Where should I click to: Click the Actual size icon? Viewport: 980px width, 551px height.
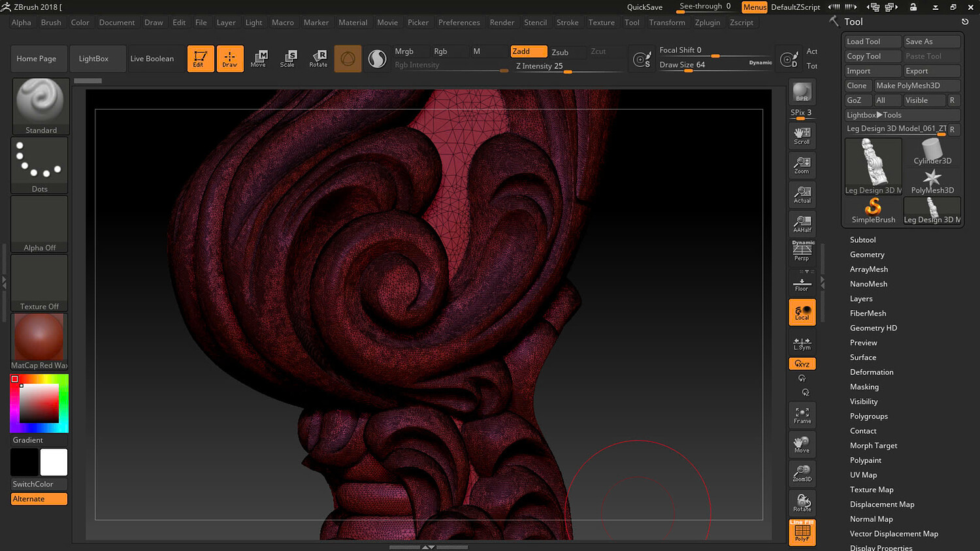tap(802, 195)
